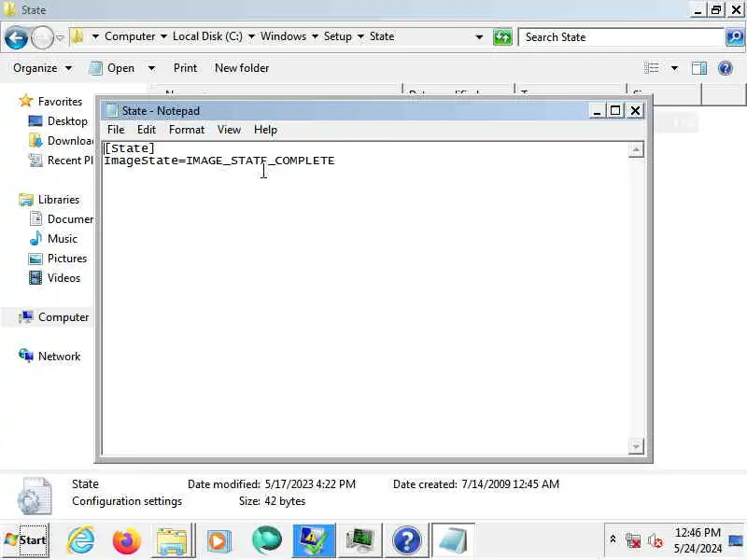Click Notepad scrollbar up arrow
Image resolution: width=747 pixels, height=560 pixels.
(636, 150)
